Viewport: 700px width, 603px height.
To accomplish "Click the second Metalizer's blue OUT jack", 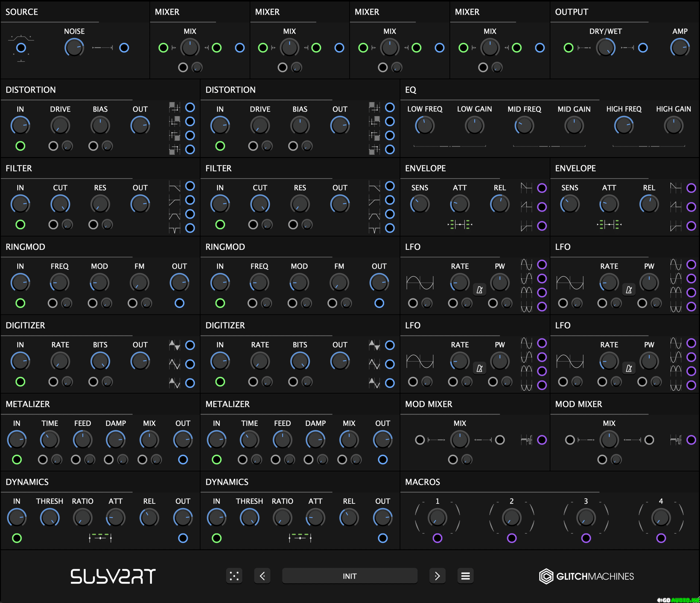I will pos(383,459).
